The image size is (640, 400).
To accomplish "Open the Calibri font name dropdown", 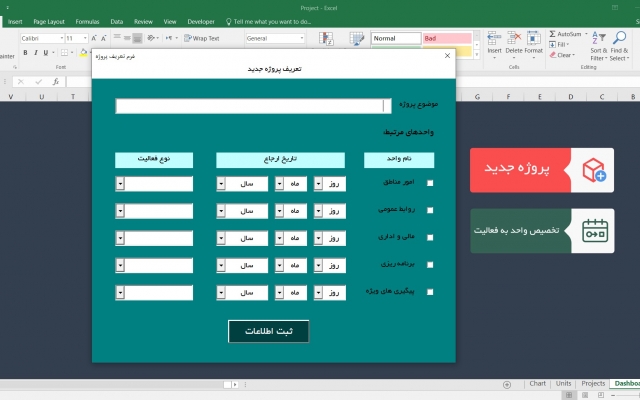I will click(62, 38).
